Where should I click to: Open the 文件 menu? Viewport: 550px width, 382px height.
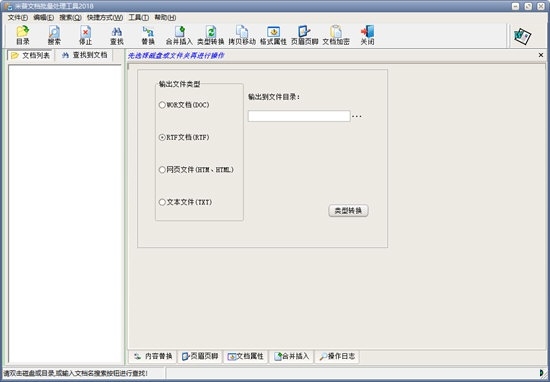coord(18,18)
